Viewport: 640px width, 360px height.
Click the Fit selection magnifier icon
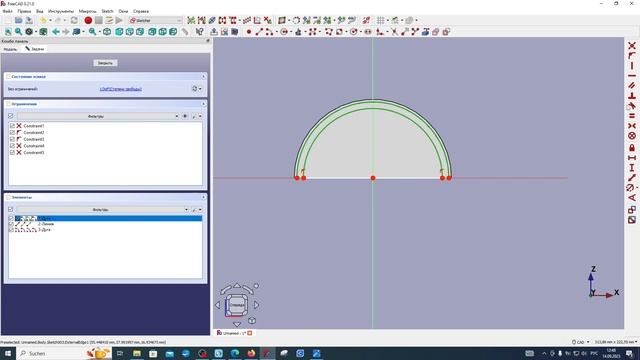point(18,31)
